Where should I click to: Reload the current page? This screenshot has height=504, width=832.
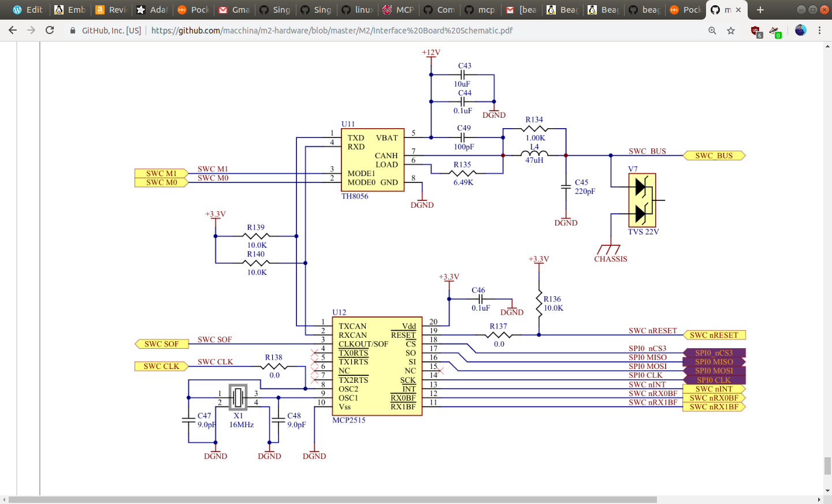50,30
